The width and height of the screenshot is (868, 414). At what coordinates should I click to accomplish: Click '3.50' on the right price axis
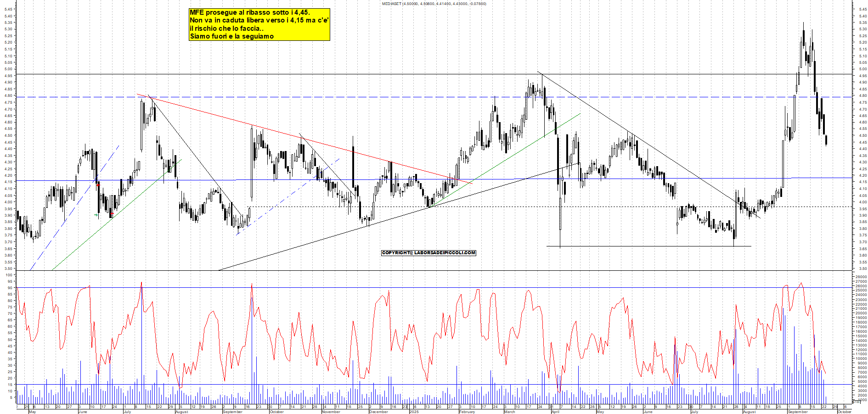pyautogui.click(x=862, y=269)
